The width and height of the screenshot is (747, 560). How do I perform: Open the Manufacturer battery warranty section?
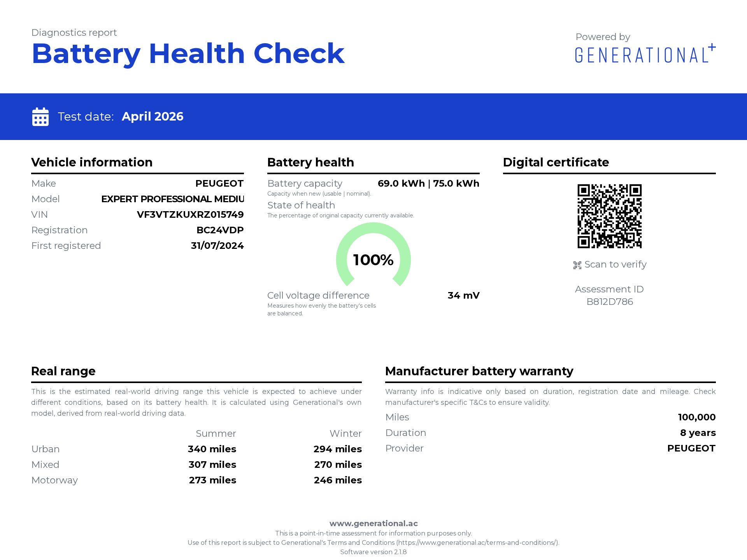click(x=479, y=371)
